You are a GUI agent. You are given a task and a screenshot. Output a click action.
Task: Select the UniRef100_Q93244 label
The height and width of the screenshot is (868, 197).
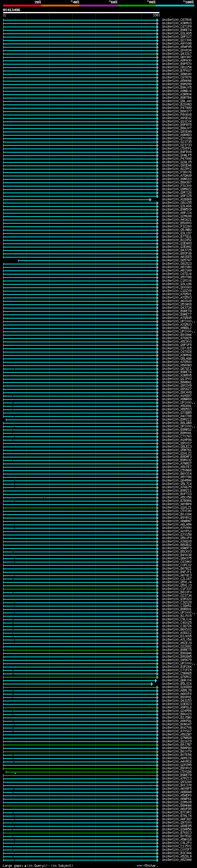(x=177, y=782)
